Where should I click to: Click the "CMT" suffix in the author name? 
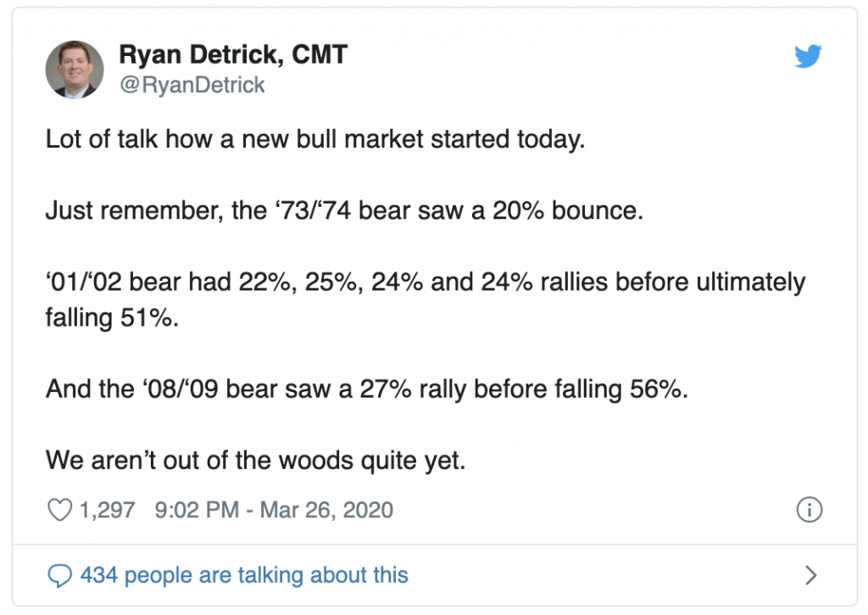pos(319,55)
